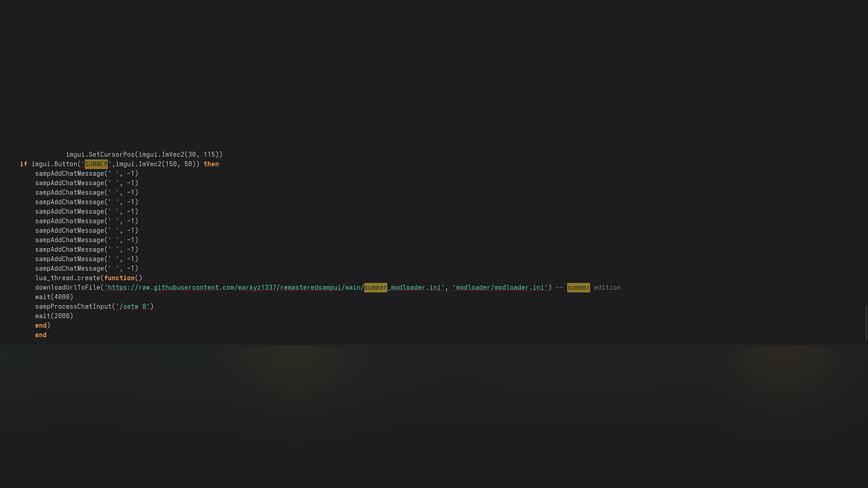Screen dimensions: 868x488
Task: Click the wait(2000) call
Action: 54,316
